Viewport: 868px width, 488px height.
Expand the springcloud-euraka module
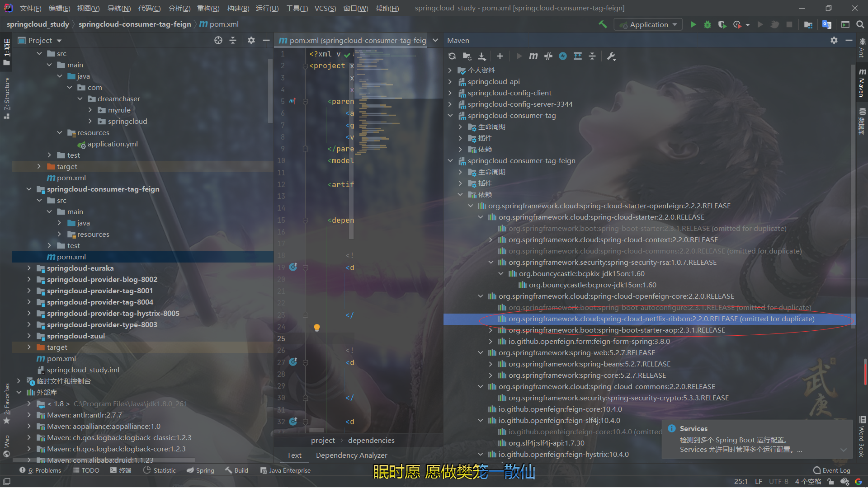[29, 268]
